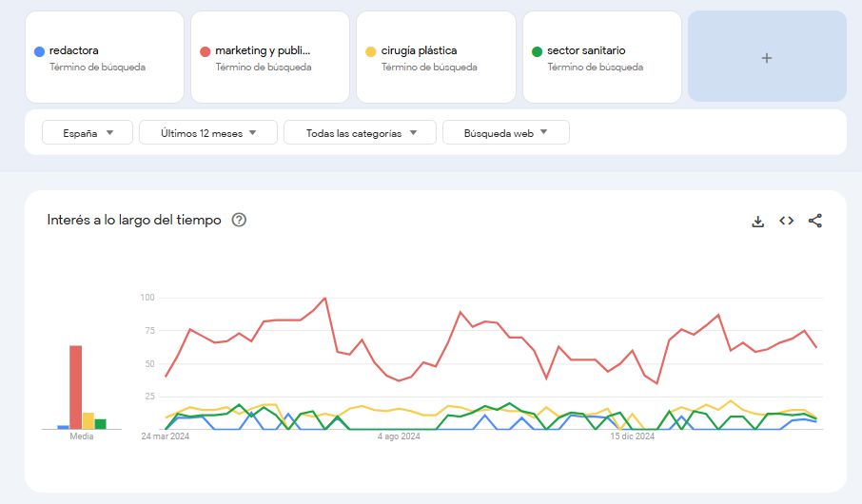Open the embed code icon
This screenshot has height=504, width=862.
[x=786, y=221]
